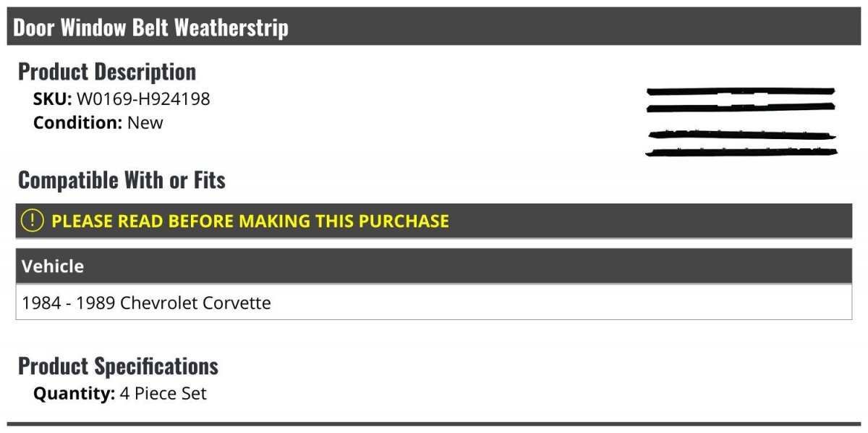This screenshot has height=433, width=868.
Task: Click the Door Window Belt Weatherstrip header
Action: coord(150,28)
